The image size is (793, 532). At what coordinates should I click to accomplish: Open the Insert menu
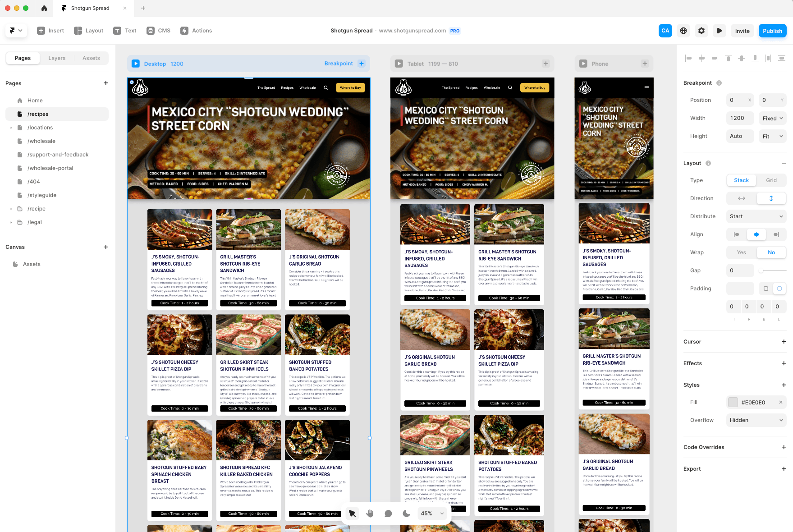pos(50,31)
